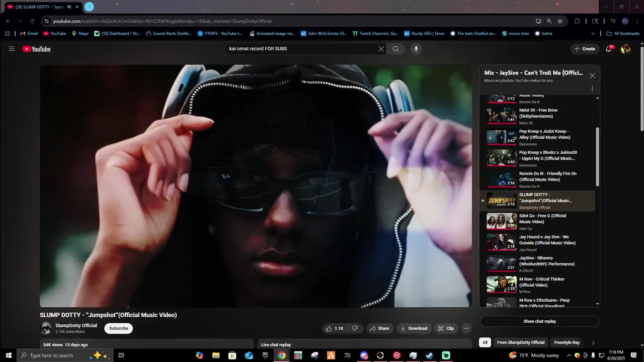Image resolution: width=644 pixels, height=362 pixels.
Task: Open the account avatar menu
Action: (x=625, y=49)
